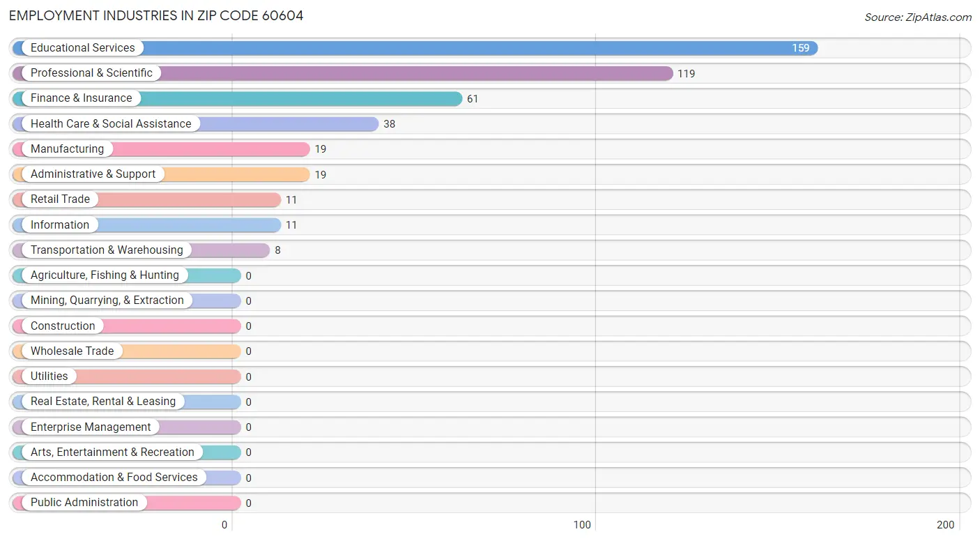The height and width of the screenshot is (541, 980).
Task: Click the value 119 beside Professional & Scientific
Action: tap(687, 74)
